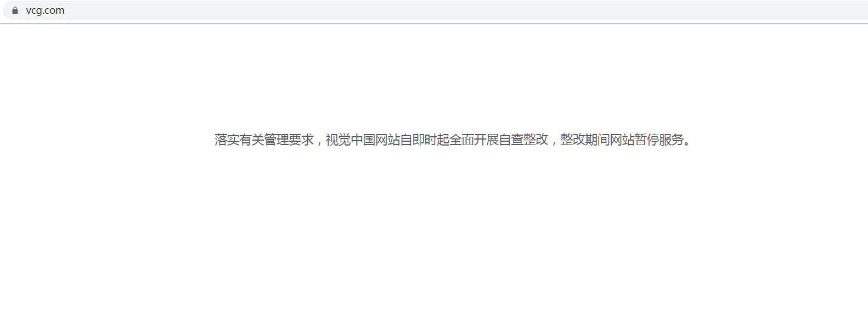Click the blank page area above the notice
This screenshot has height=334, width=868.
point(434,77)
